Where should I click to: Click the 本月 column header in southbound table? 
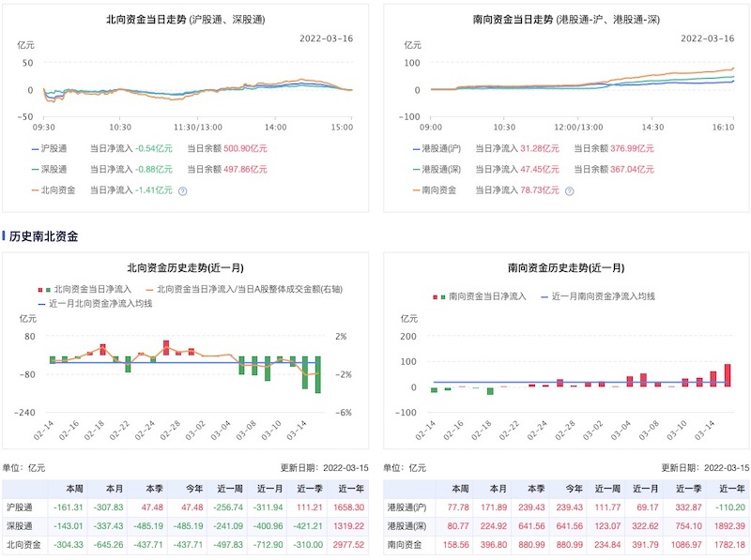click(498, 489)
